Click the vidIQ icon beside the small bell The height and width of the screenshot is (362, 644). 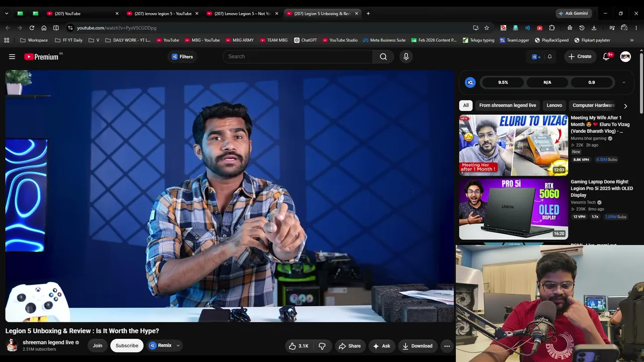tap(535, 57)
